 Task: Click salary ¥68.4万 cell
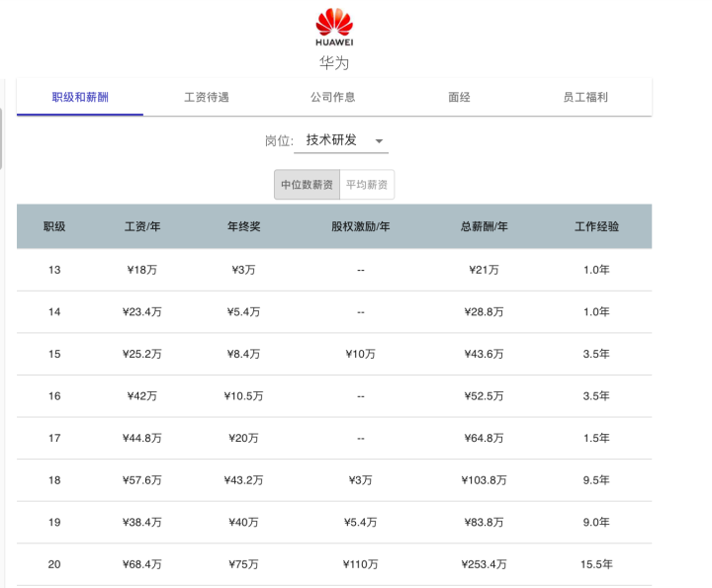pyautogui.click(x=142, y=564)
